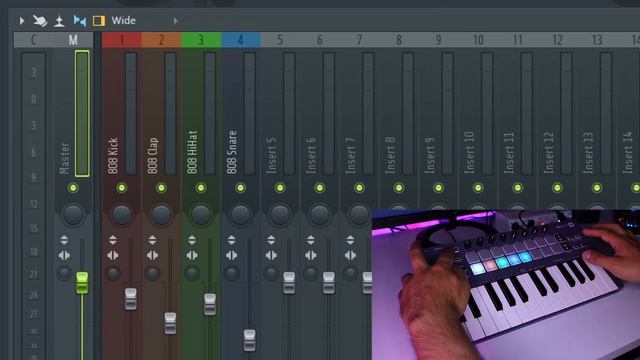Mute the Insert 6 track
The image size is (640, 360).
click(x=320, y=188)
